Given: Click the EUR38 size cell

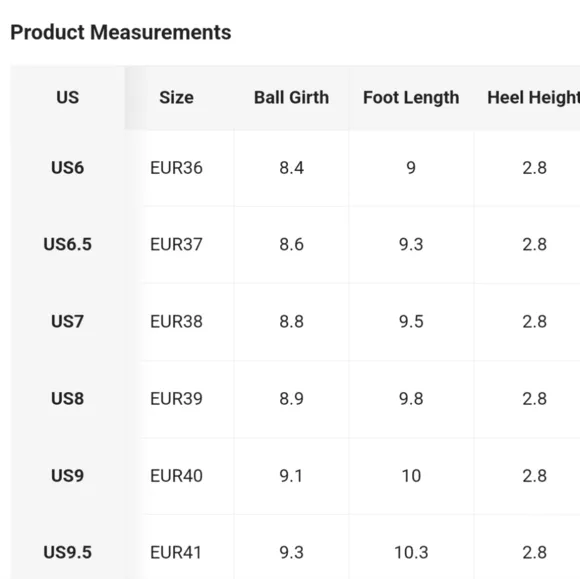Looking at the screenshot, I should point(176,322).
